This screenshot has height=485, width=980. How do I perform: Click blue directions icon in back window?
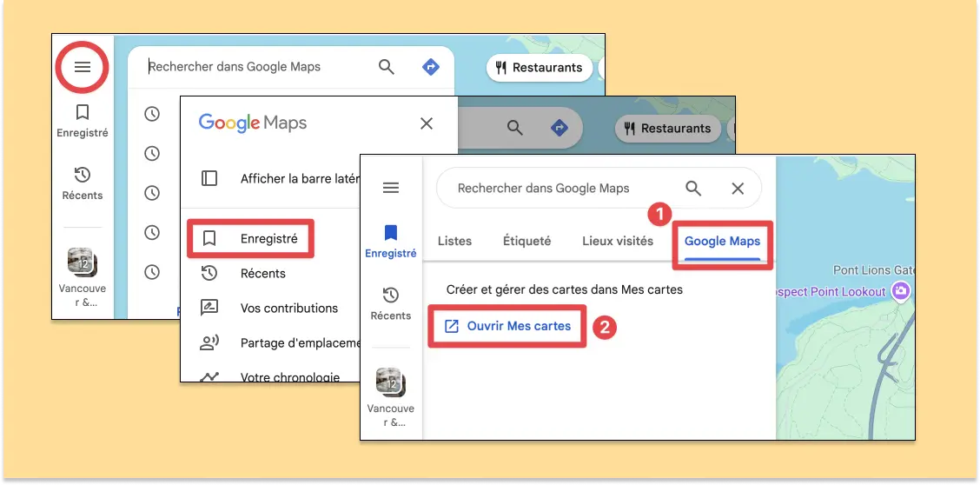[431, 67]
